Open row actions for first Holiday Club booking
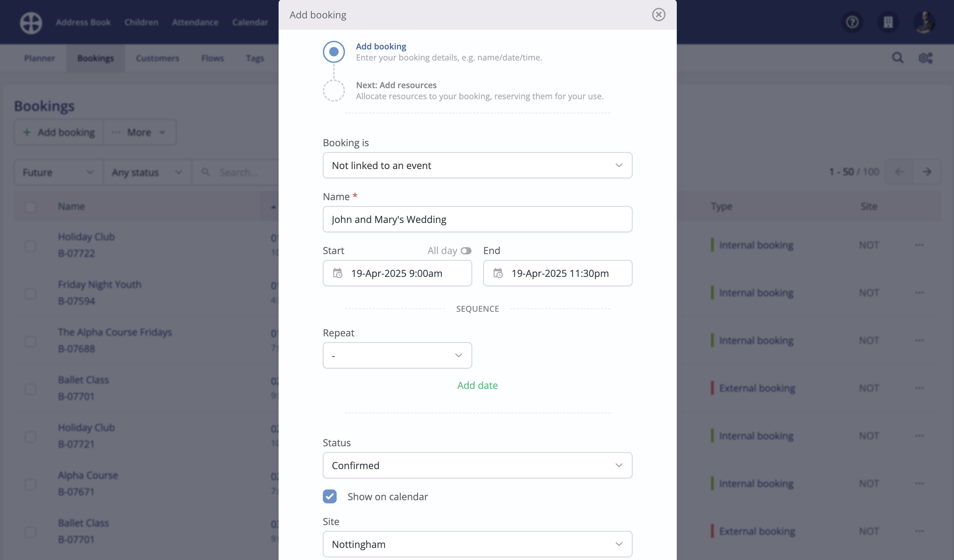Screen dimensions: 954x560 [x=919, y=245]
